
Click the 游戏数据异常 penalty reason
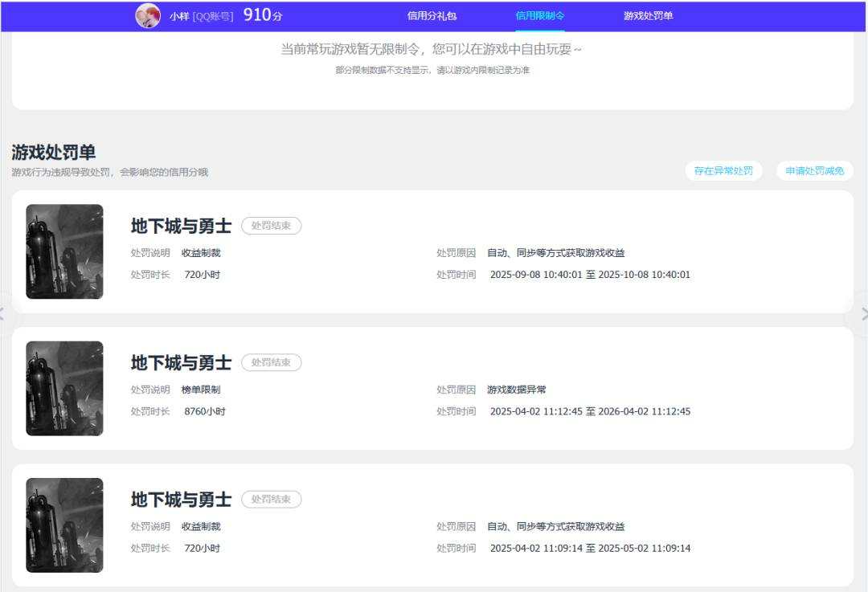pos(517,390)
